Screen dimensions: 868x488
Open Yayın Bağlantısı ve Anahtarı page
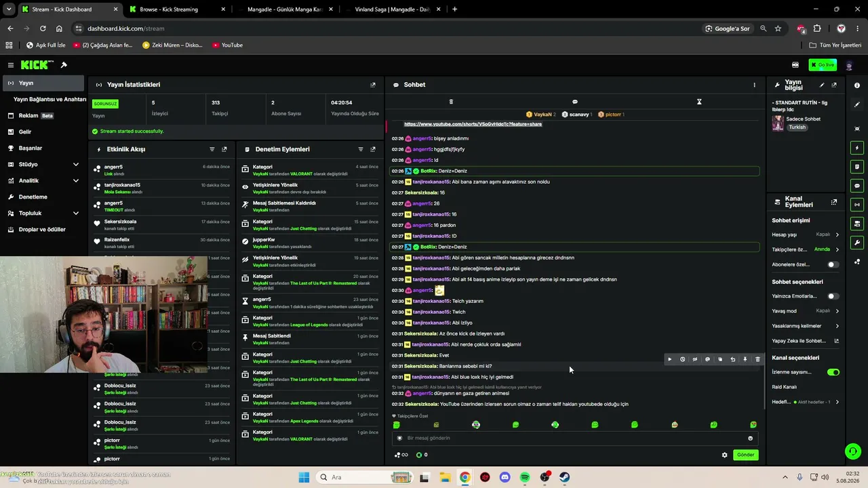pos(50,100)
